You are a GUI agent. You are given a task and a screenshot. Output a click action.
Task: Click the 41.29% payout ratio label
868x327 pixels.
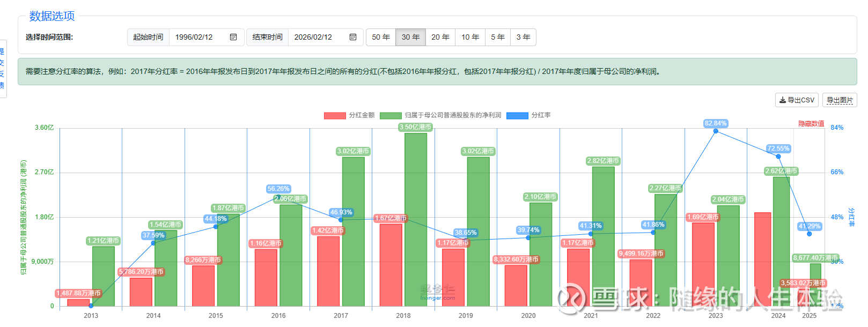click(x=810, y=226)
